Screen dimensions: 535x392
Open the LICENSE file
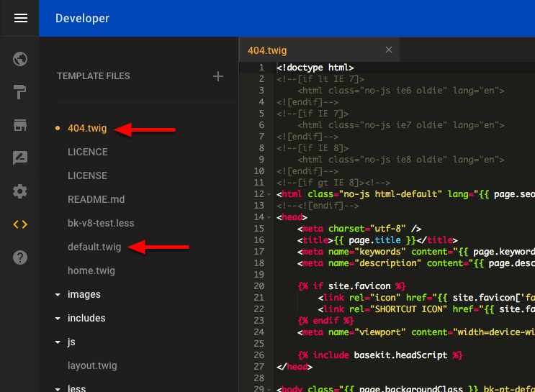pyautogui.click(x=87, y=176)
